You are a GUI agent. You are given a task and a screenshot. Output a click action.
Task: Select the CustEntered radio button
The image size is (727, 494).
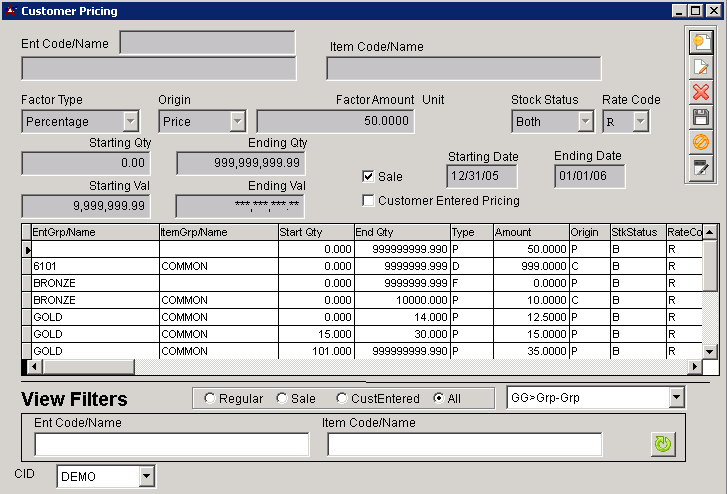point(342,399)
